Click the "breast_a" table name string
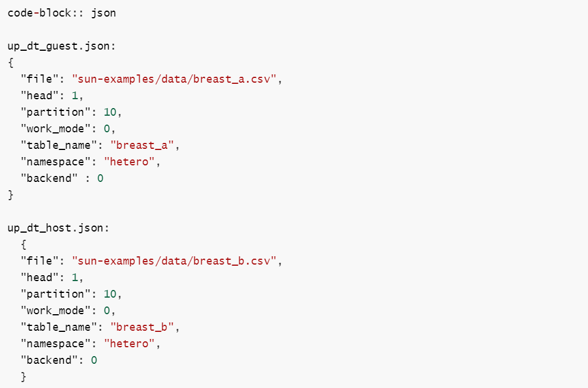Screen dimensions: 588x388 [x=142, y=145]
